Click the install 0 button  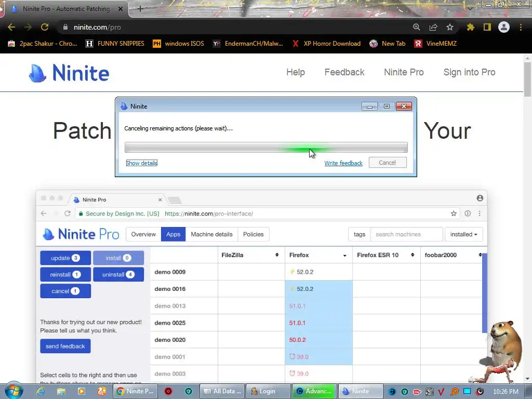[118, 258]
